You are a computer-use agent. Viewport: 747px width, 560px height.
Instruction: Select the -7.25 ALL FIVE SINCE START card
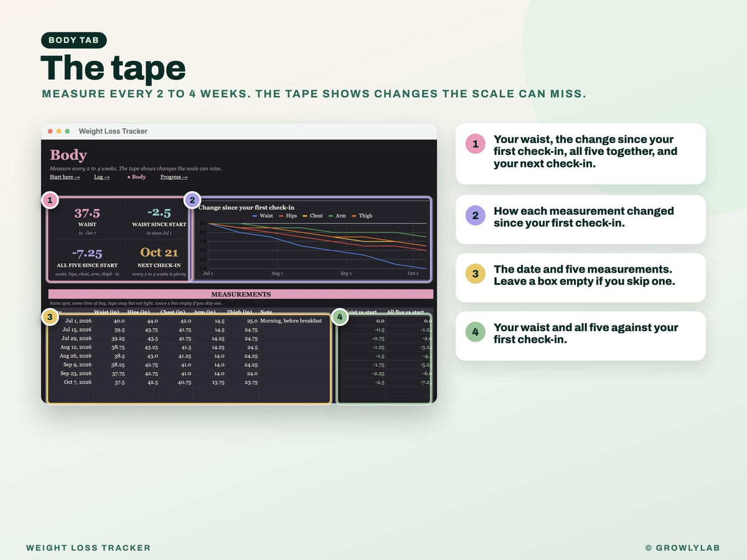point(87,261)
